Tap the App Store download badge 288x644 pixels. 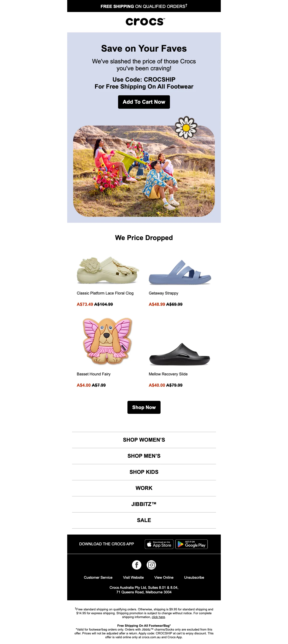[159, 544]
